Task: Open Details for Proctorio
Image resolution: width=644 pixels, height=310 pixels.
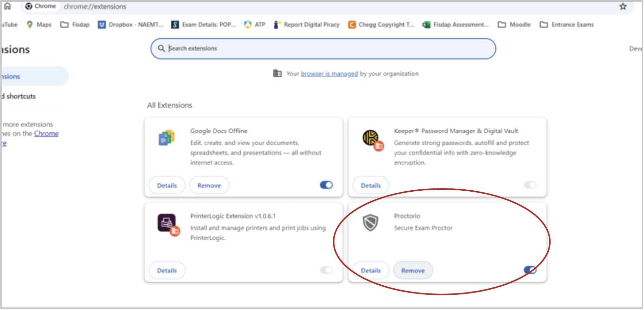Action: [371, 270]
